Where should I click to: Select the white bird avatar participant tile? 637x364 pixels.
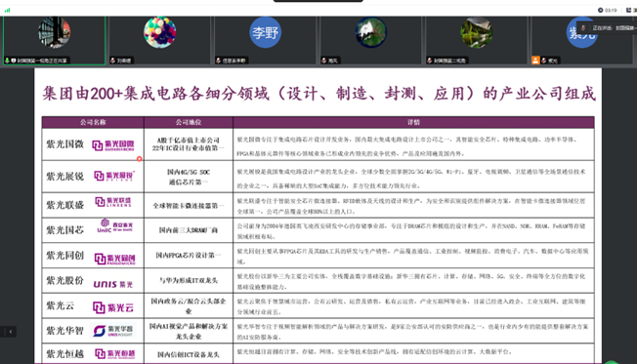(x=370, y=40)
